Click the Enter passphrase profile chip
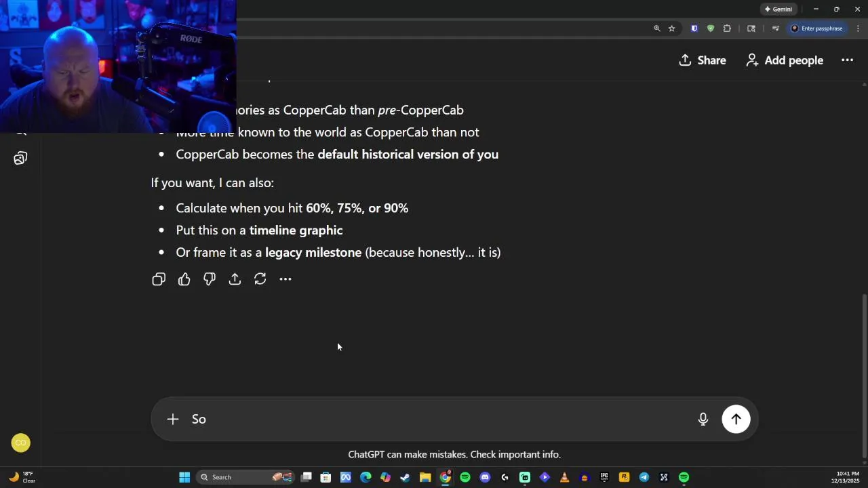868x488 pixels. (816, 28)
